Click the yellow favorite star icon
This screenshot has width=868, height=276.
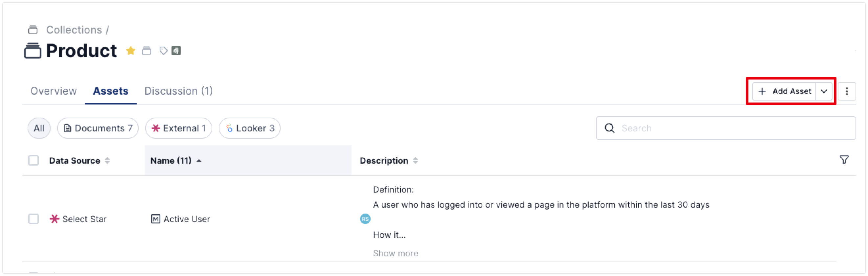point(130,51)
